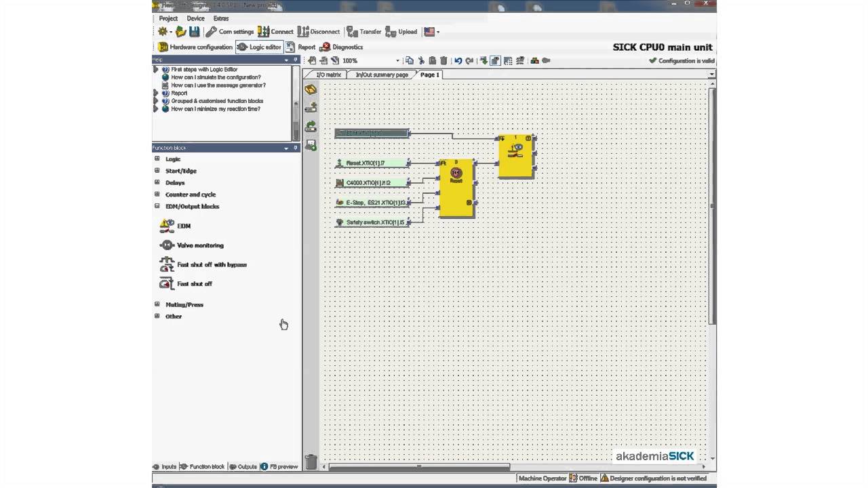Select the Page 1 tab

pyautogui.click(x=429, y=75)
